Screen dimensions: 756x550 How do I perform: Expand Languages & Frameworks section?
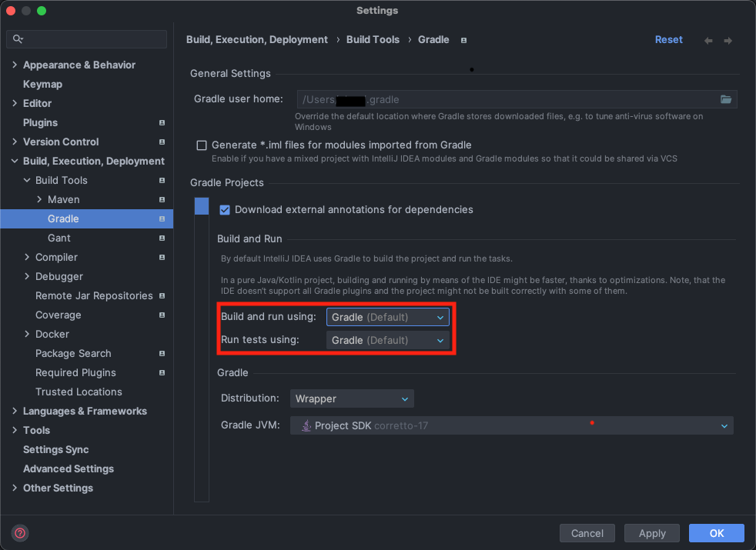coord(15,412)
